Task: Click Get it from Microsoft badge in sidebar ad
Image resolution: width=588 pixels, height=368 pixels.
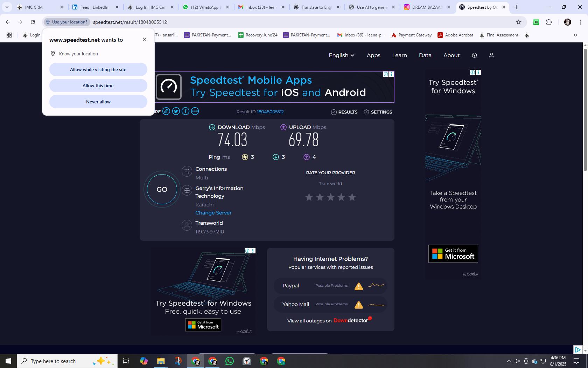Action: point(453,254)
